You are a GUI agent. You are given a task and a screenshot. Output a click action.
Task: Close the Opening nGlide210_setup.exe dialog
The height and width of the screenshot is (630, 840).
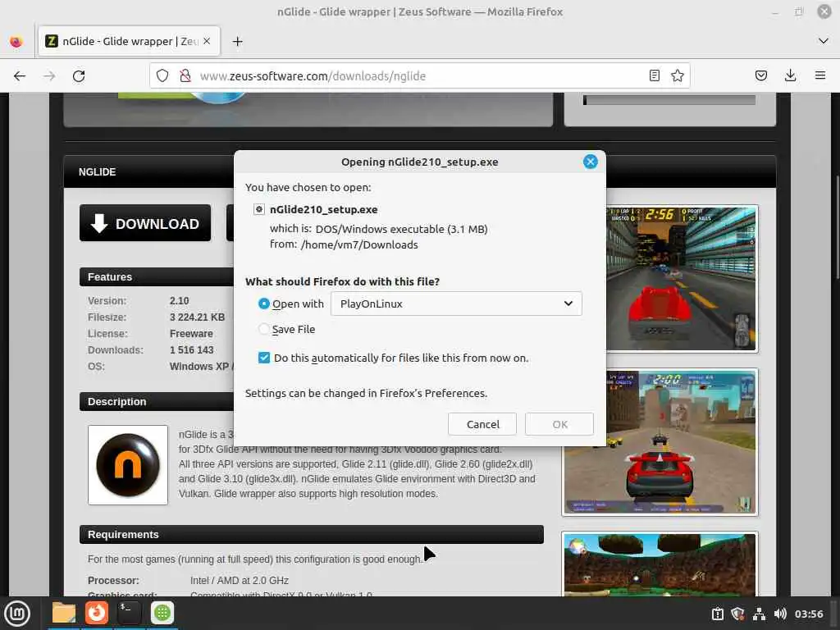591,162
